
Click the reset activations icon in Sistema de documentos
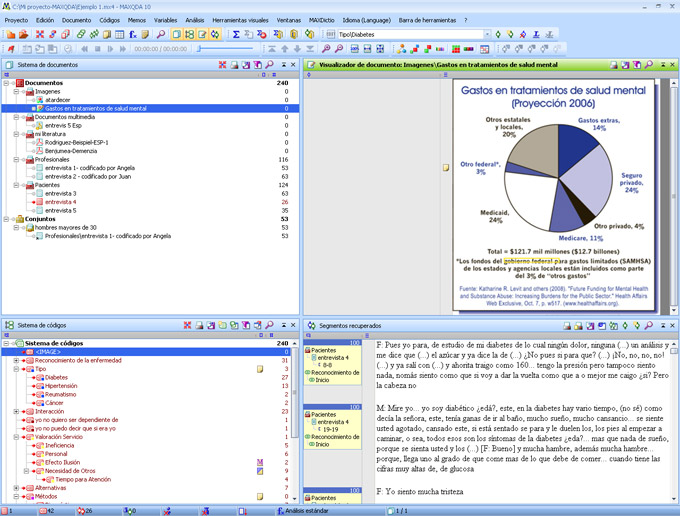click(221, 65)
